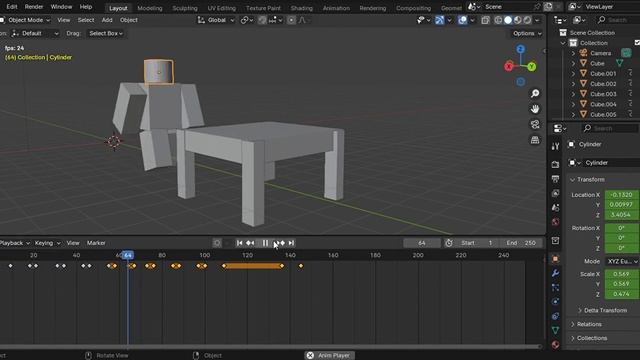Open the Marker menu in timeline
Image resolution: width=640 pixels, height=360 pixels.
[x=96, y=243]
